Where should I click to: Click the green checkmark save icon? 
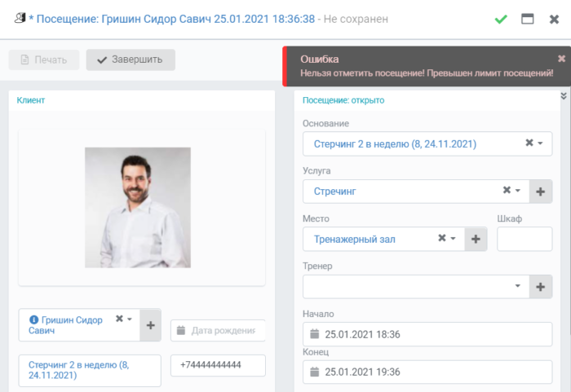coord(501,19)
